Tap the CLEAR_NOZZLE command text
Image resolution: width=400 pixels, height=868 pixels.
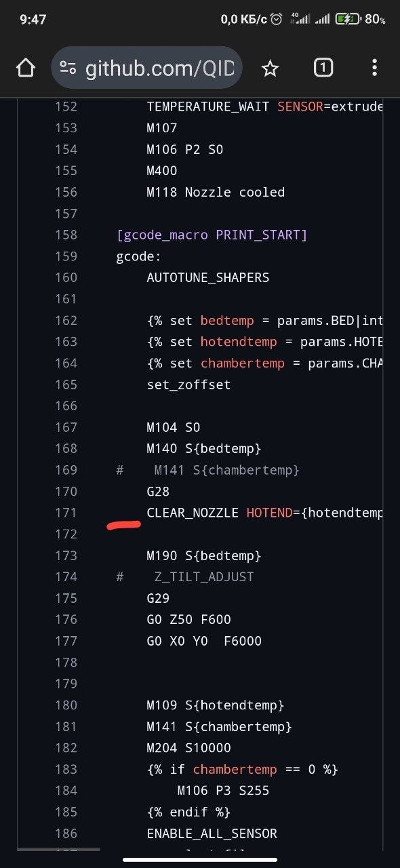193,513
